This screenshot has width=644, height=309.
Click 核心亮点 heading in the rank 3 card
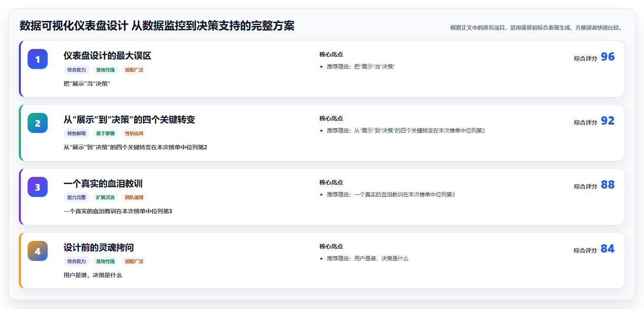point(331,183)
